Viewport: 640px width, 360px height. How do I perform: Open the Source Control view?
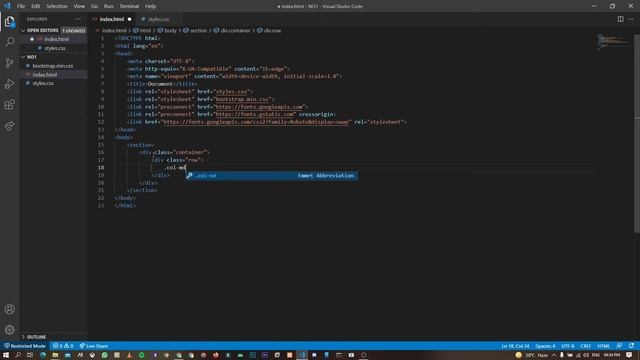(x=9, y=63)
